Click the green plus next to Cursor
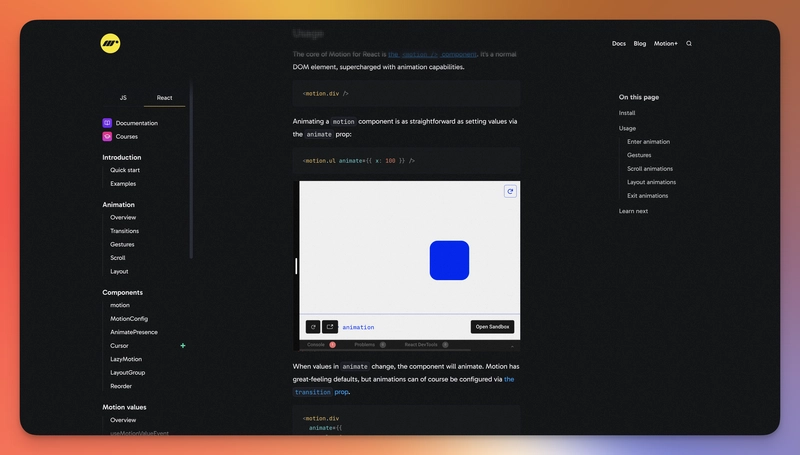Viewport: 800px width, 455px height. coord(183,345)
